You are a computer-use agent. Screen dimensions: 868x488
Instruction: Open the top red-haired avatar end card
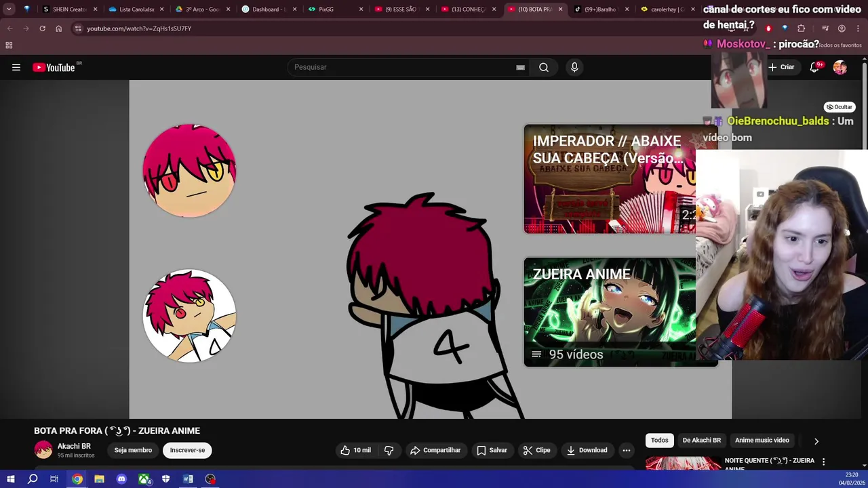click(x=189, y=171)
